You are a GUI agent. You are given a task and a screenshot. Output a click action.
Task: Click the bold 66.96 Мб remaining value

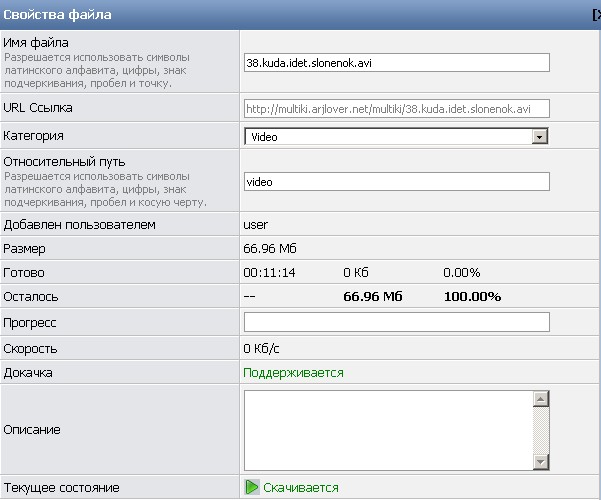[x=373, y=296]
